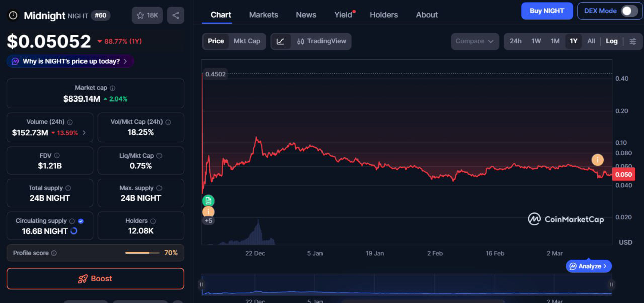Open the News tab
The height and width of the screenshot is (303, 644).
pos(306,15)
